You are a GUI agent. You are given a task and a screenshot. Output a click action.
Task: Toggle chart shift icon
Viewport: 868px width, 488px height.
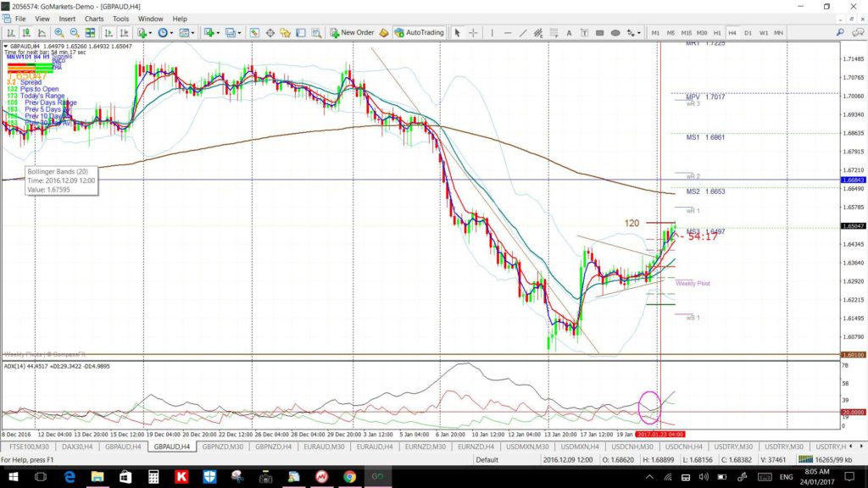click(x=124, y=33)
